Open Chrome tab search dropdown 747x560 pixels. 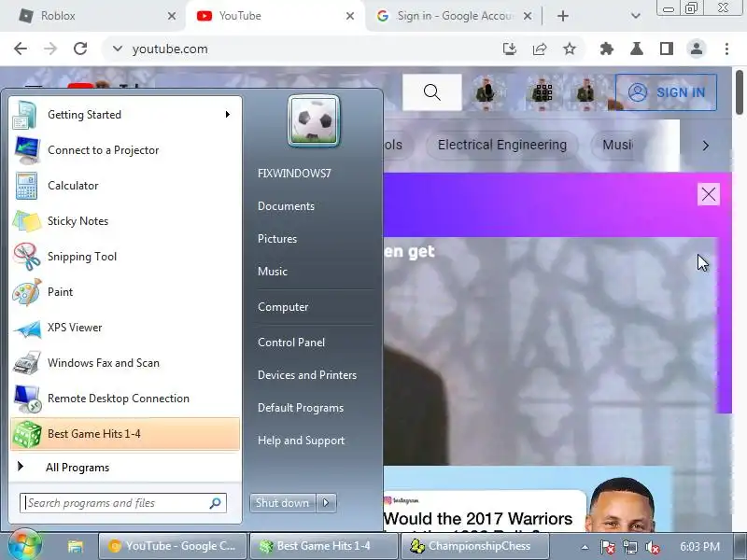coord(635,16)
